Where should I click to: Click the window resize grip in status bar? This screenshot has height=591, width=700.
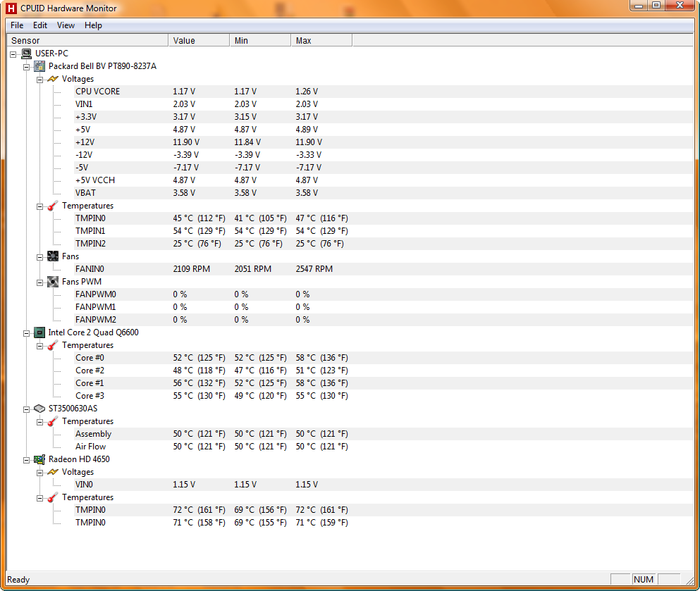(690, 580)
